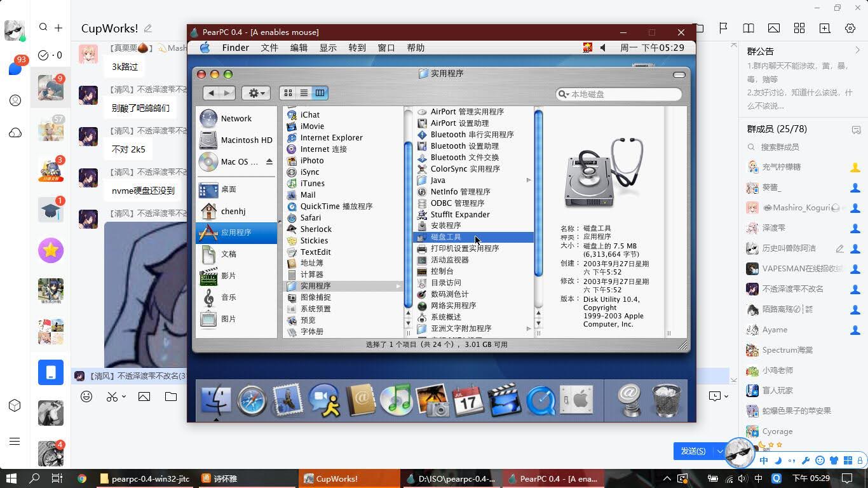Viewport: 868px width, 488px height.
Task: Click the volume speaker in Mac menu bar
Action: 603,48
